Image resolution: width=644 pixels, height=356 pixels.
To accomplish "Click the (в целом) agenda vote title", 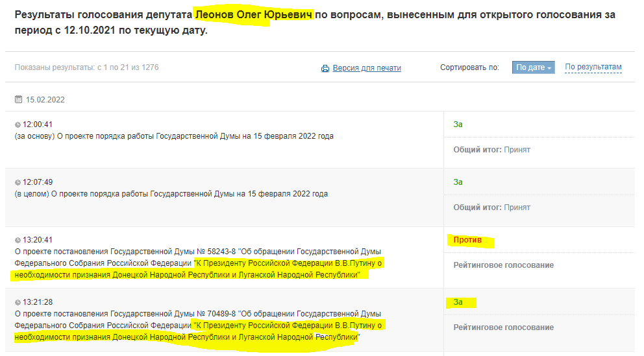I will pos(171,194).
